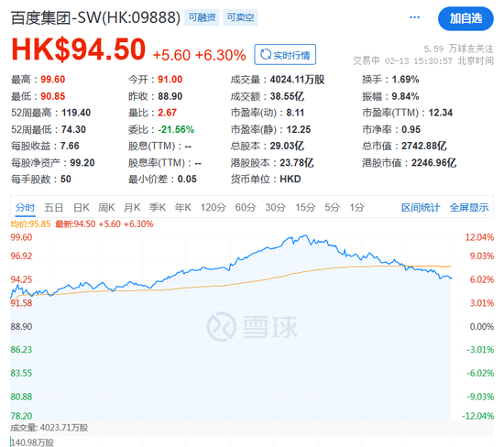The width and height of the screenshot is (504, 447).
Task: Click the 今开 value 91.00
Action: (x=170, y=80)
